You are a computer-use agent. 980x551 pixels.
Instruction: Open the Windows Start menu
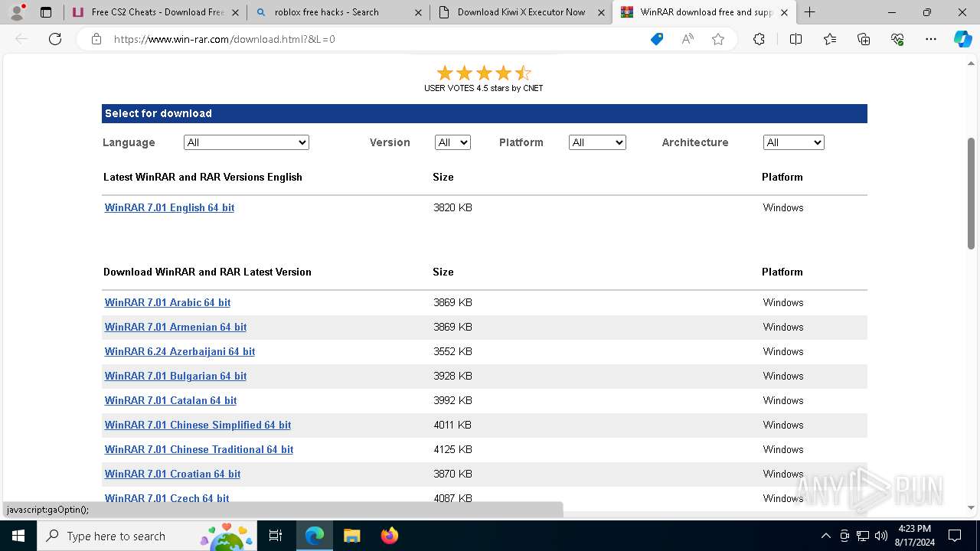click(18, 536)
